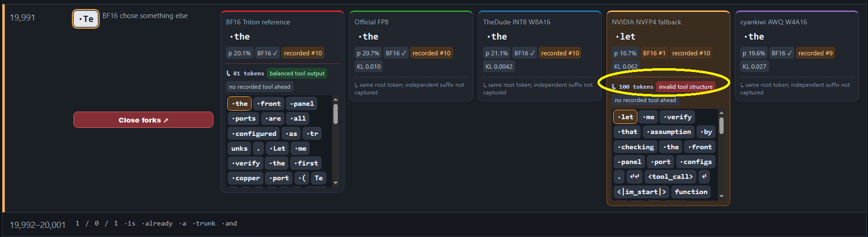Click the invalid tool structure badge
Viewport: 868px width, 237px height.
coord(686,87)
